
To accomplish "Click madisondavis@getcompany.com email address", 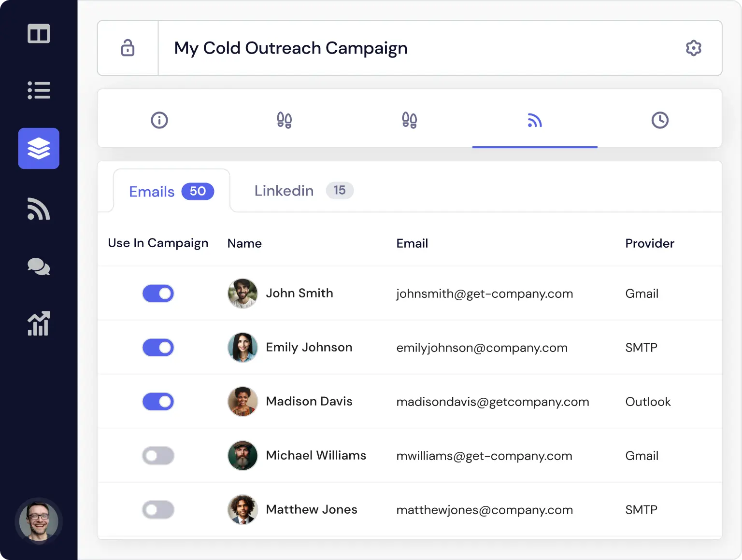I will coord(493,402).
